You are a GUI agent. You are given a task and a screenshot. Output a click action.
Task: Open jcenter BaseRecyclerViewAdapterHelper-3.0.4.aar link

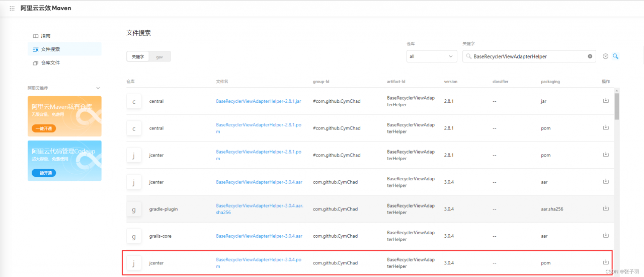(259, 182)
